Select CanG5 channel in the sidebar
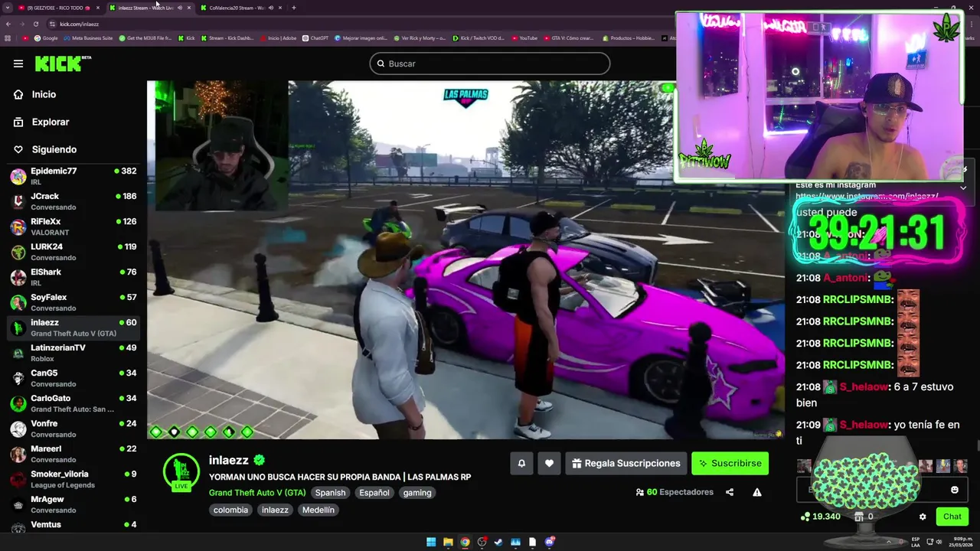 click(x=73, y=378)
